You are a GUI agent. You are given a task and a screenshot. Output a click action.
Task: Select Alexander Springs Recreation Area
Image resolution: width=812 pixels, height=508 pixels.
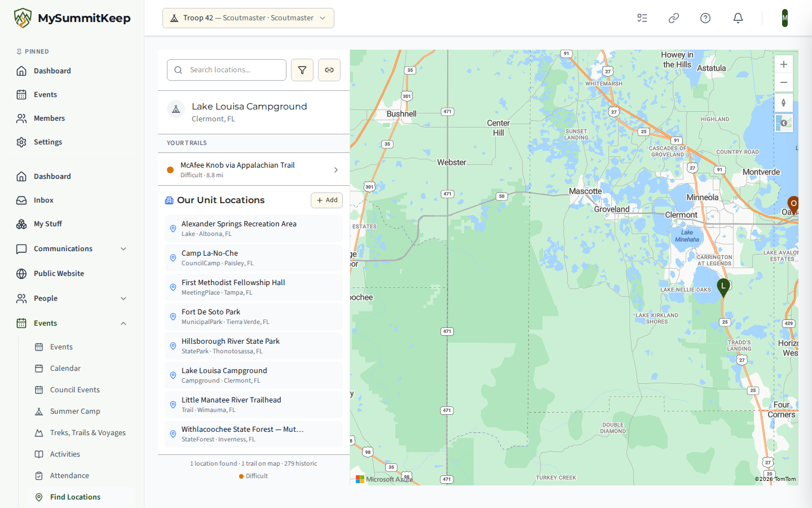point(254,229)
